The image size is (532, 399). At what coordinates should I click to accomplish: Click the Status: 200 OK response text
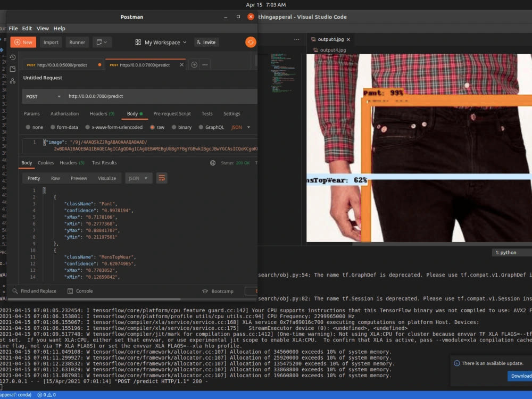[x=235, y=163]
